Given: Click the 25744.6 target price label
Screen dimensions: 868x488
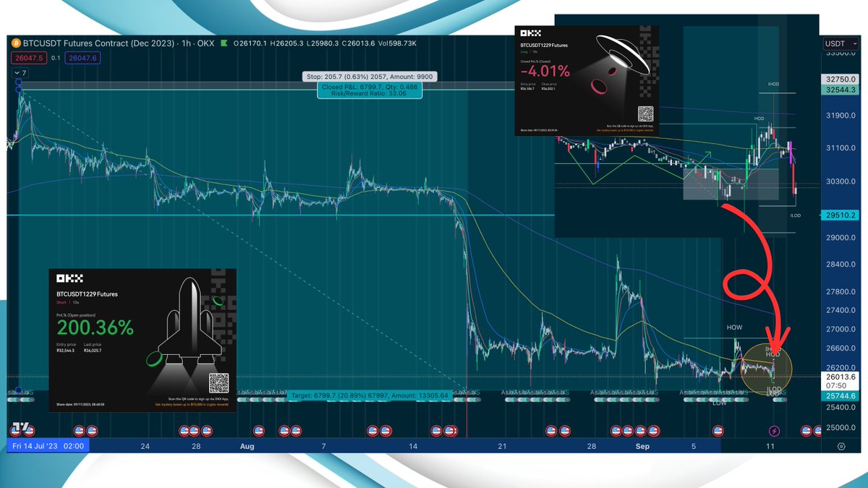Looking at the screenshot, I should pyautogui.click(x=840, y=396).
